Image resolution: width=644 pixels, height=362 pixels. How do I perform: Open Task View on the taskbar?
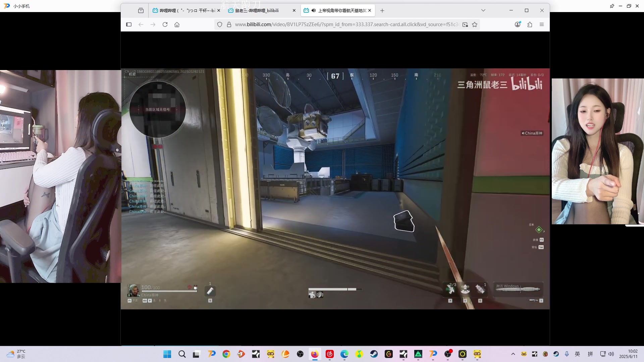click(197, 354)
